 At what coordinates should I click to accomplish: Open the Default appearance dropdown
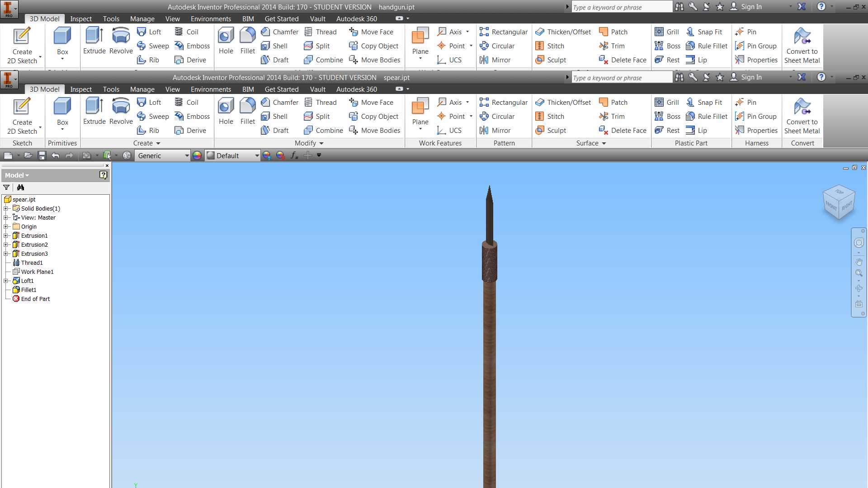pyautogui.click(x=233, y=155)
